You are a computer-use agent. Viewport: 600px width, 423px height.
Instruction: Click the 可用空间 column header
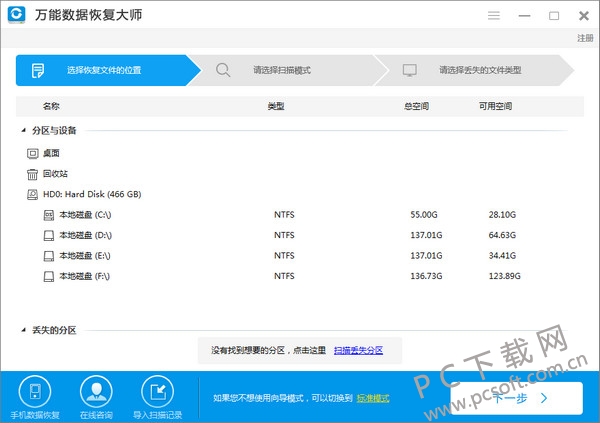click(x=496, y=106)
